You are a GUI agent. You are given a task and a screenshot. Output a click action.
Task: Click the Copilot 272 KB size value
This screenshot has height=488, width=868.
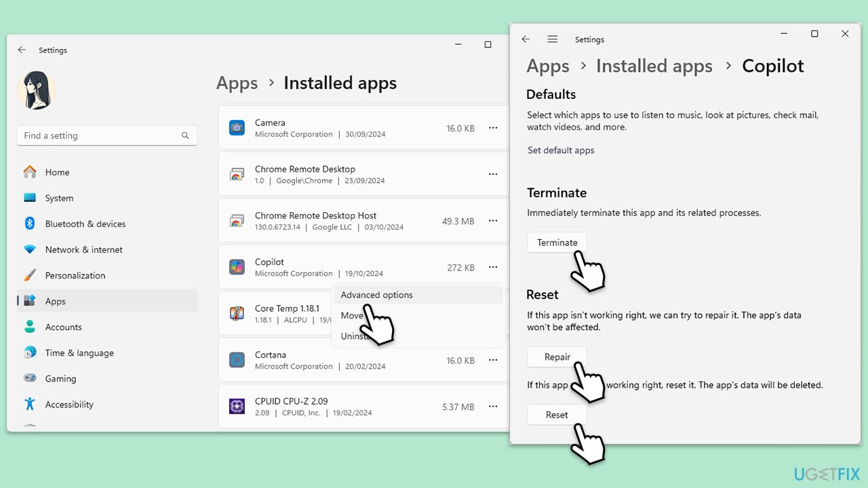461,268
